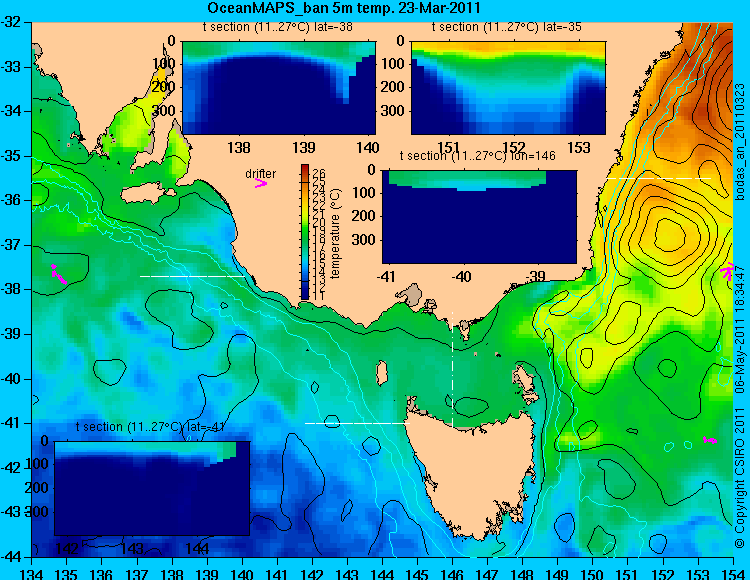
Task: Click the 't section (11..27°C) lat=-41' caption
Action: 150,427
